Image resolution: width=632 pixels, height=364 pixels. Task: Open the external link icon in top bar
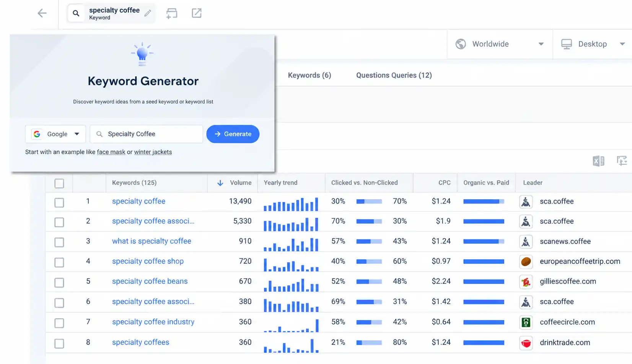coord(197,13)
